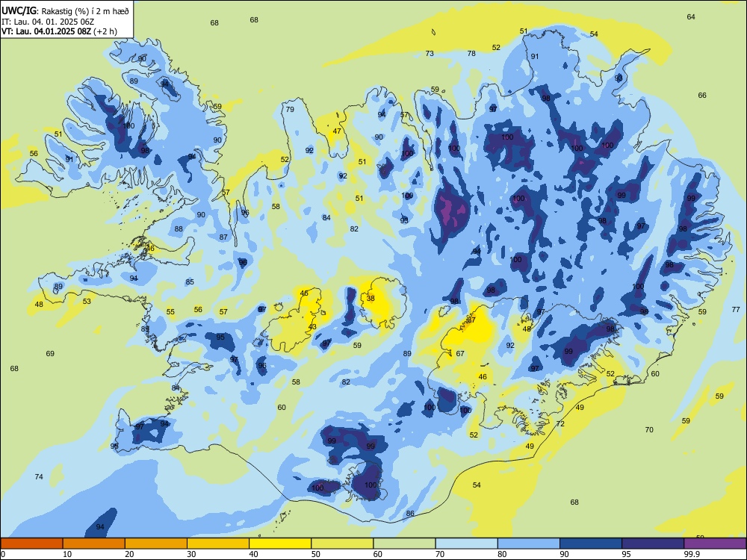Pick the navy 95–99.9 legend segment

pos(653,544)
